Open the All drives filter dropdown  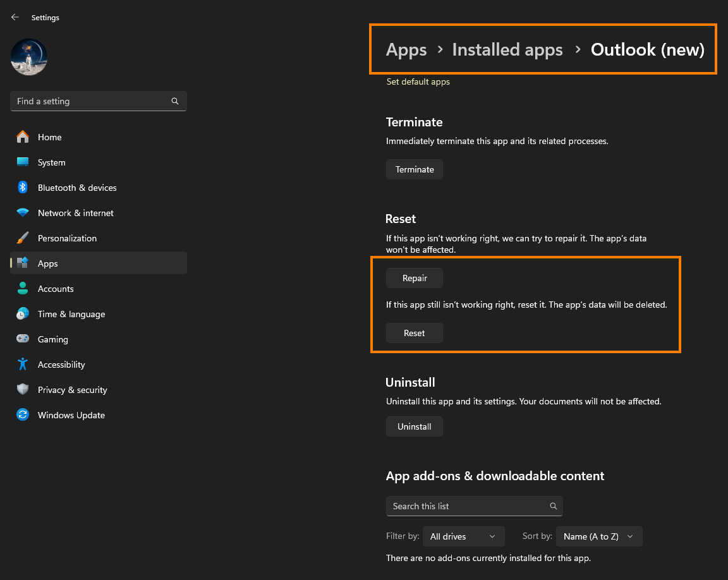tap(464, 536)
